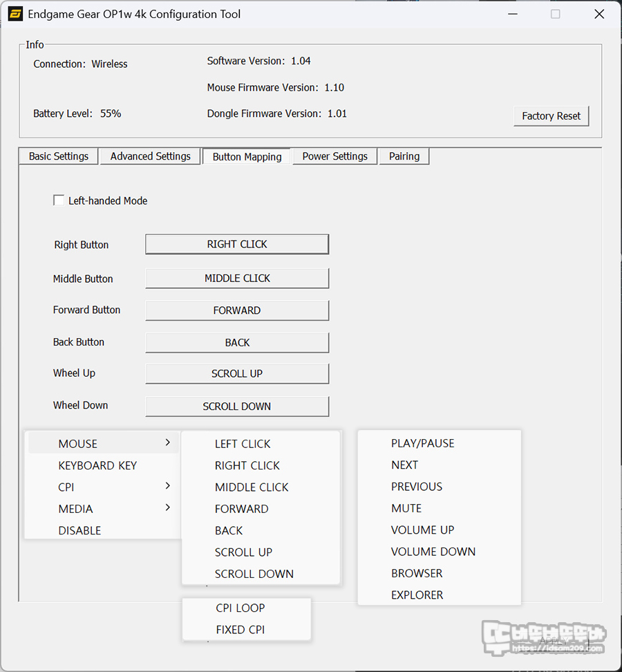Select MUTE media action

439,508
